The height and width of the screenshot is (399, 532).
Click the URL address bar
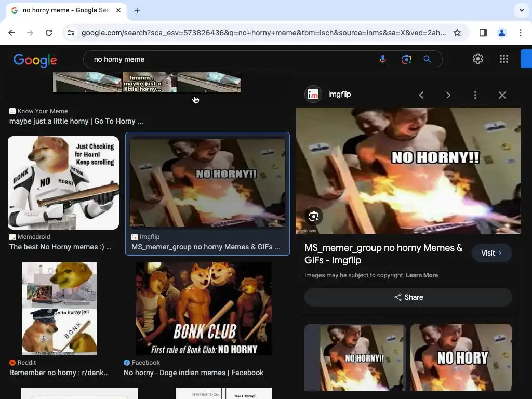(263, 33)
